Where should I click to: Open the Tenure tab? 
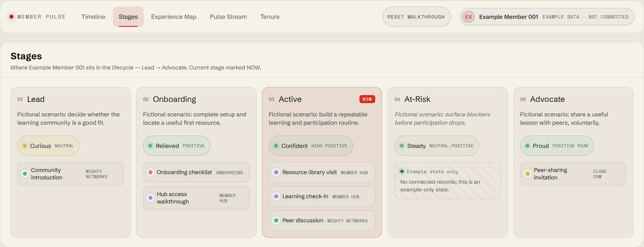[x=270, y=17]
